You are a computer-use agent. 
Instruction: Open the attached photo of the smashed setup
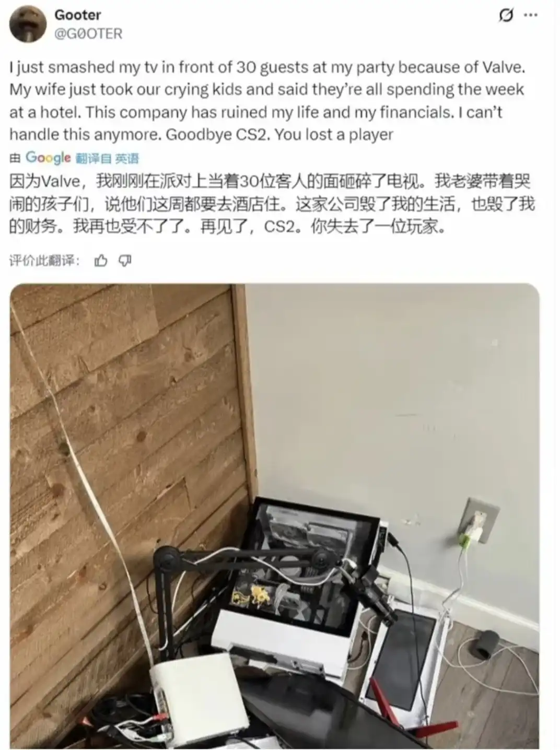tap(275, 517)
